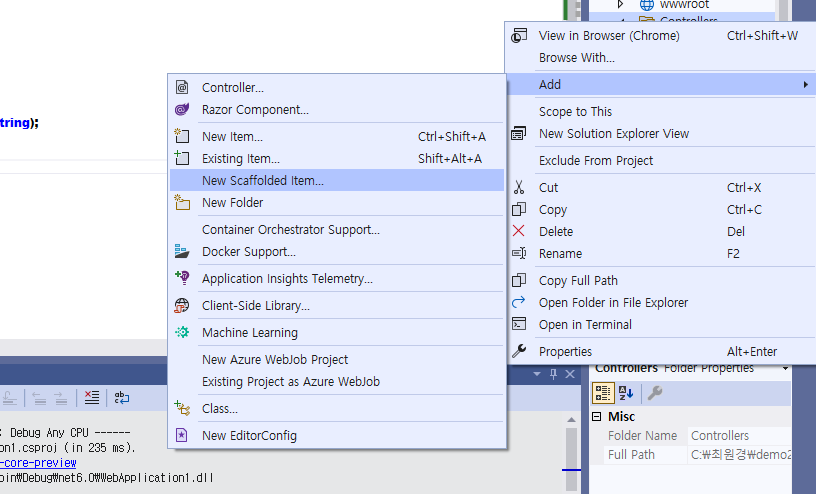Select Scope to This
The height and width of the screenshot is (494, 816).
[x=660, y=111]
